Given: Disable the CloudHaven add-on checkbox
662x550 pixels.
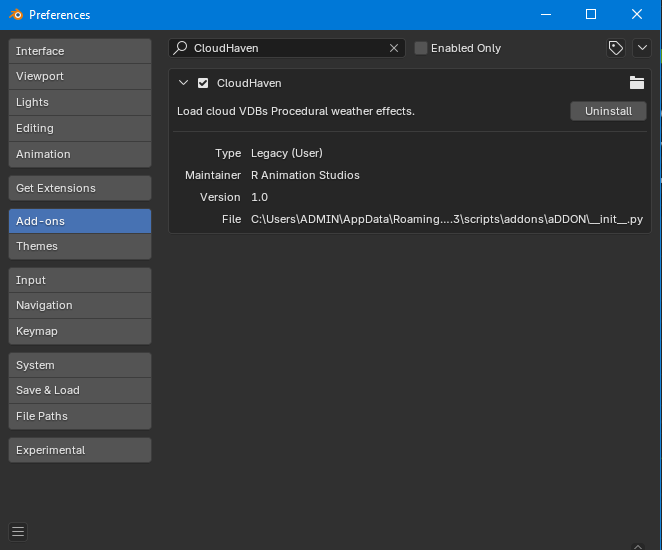Looking at the screenshot, I should [x=203, y=83].
